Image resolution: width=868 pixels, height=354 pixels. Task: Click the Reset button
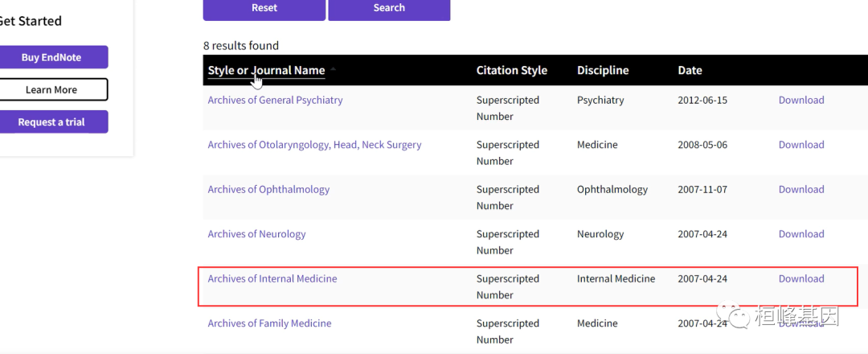point(264,8)
